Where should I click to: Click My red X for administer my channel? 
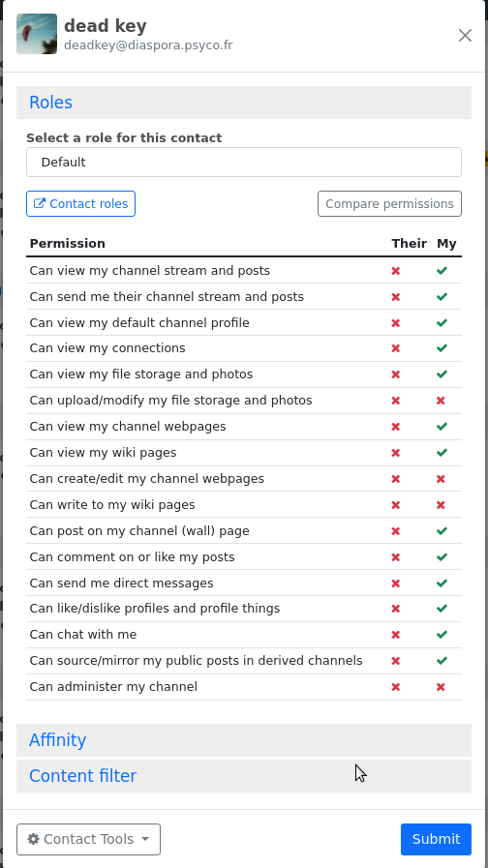pyautogui.click(x=441, y=687)
